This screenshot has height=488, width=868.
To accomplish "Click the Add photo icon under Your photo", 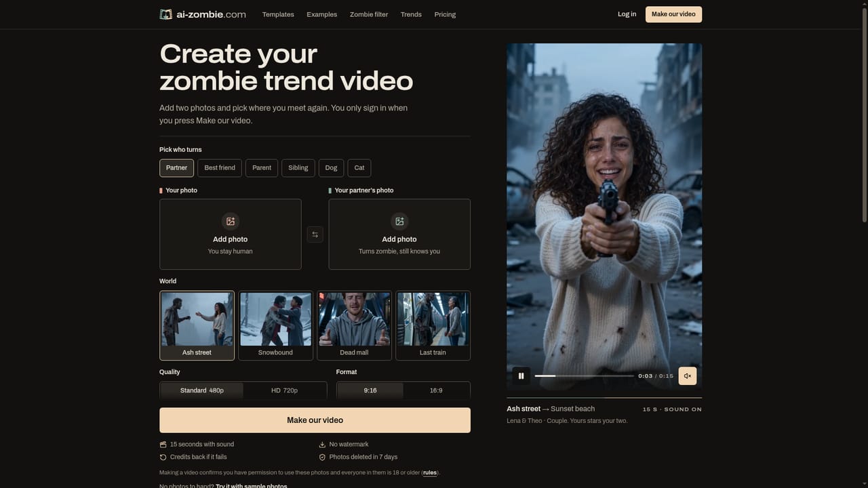I will [x=231, y=222].
